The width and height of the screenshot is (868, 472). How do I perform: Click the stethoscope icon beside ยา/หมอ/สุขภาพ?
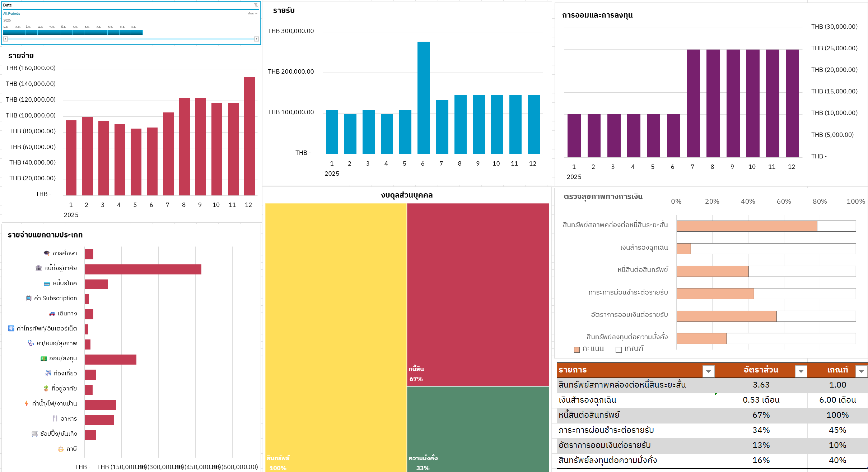(31, 343)
